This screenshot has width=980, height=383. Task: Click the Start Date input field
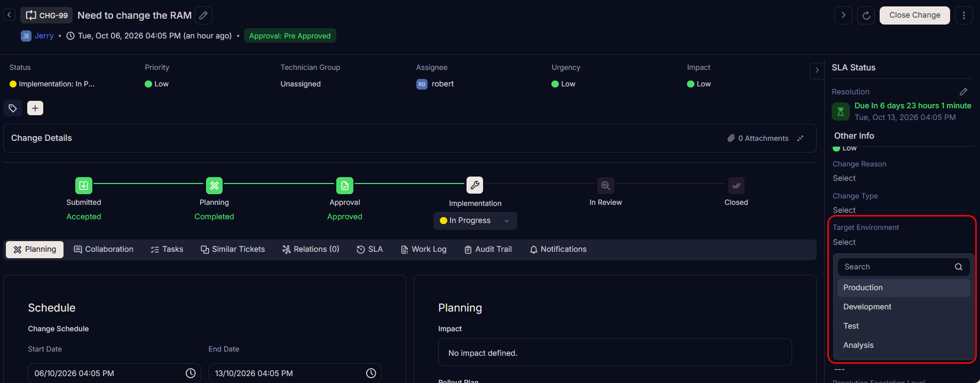click(114, 373)
